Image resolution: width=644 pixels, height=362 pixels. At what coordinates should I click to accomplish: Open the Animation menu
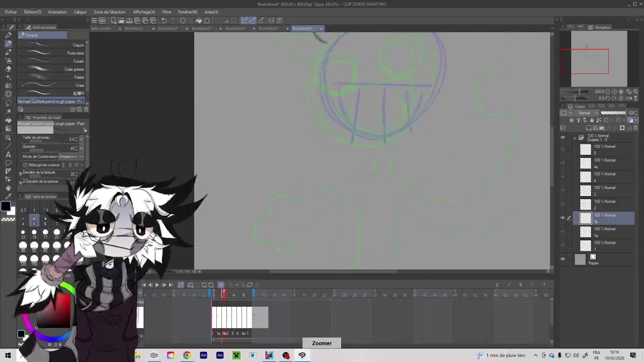click(57, 12)
